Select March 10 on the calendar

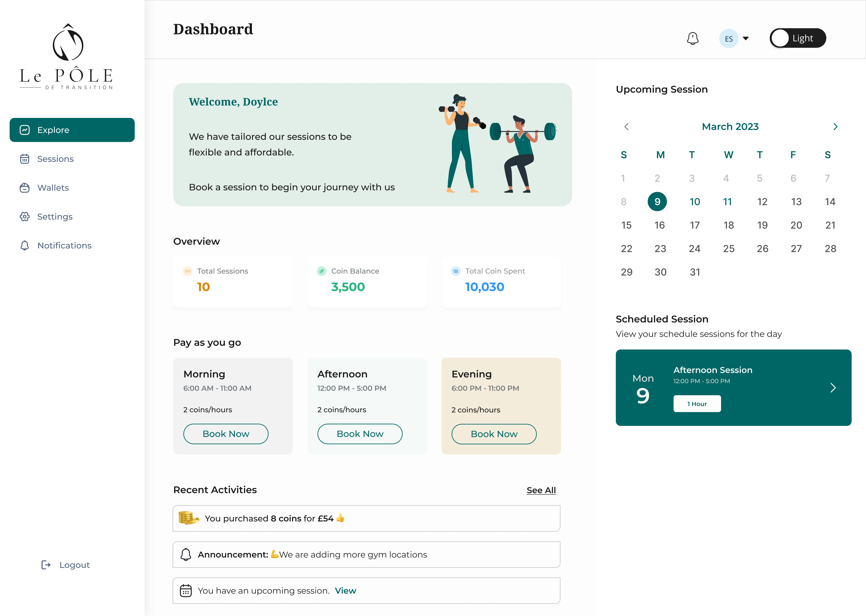click(695, 202)
